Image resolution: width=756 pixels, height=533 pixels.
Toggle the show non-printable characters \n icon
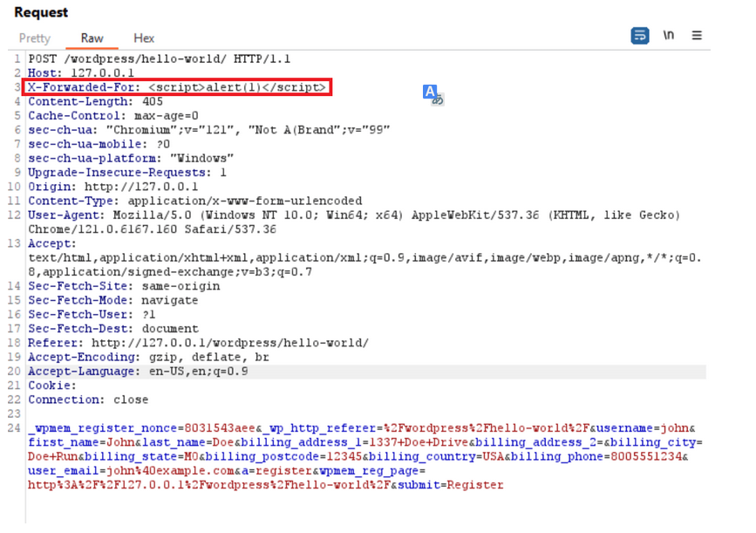(x=668, y=35)
